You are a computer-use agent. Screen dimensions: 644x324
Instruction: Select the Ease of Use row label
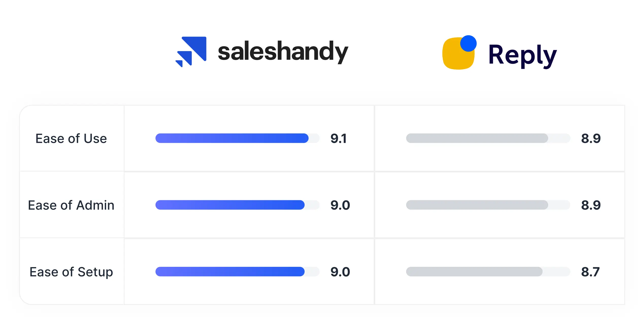click(71, 138)
